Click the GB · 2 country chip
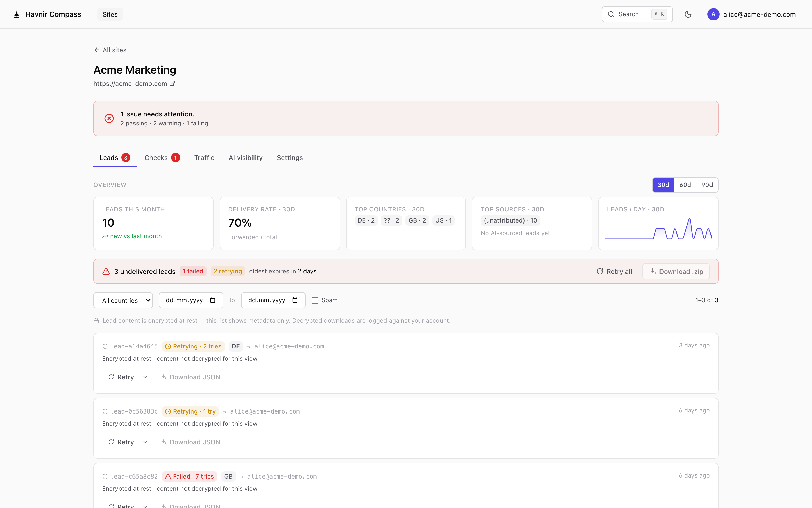Image resolution: width=812 pixels, height=508 pixels. coord(417,220)
